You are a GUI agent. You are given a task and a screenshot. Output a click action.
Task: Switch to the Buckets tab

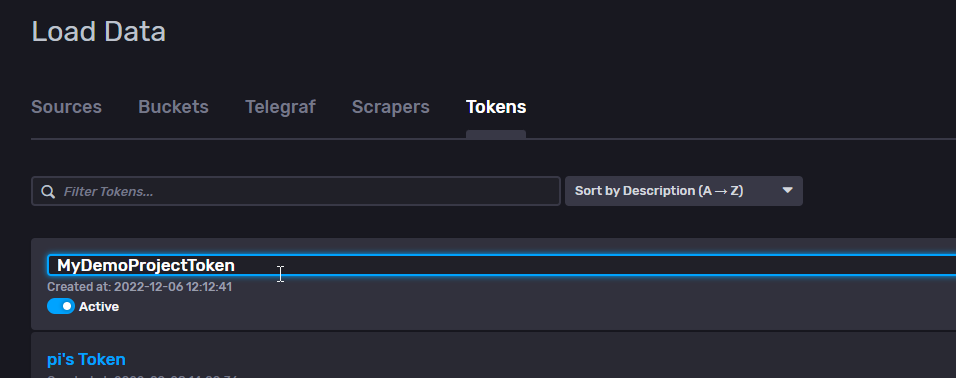tap(173, 107)
